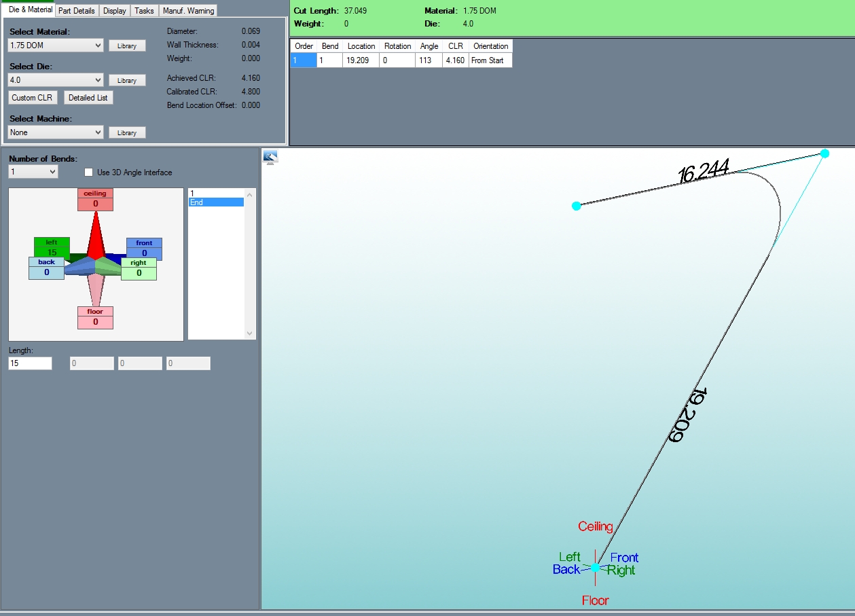
Task: Open the Detailed List button
Action: coord(88,98)
